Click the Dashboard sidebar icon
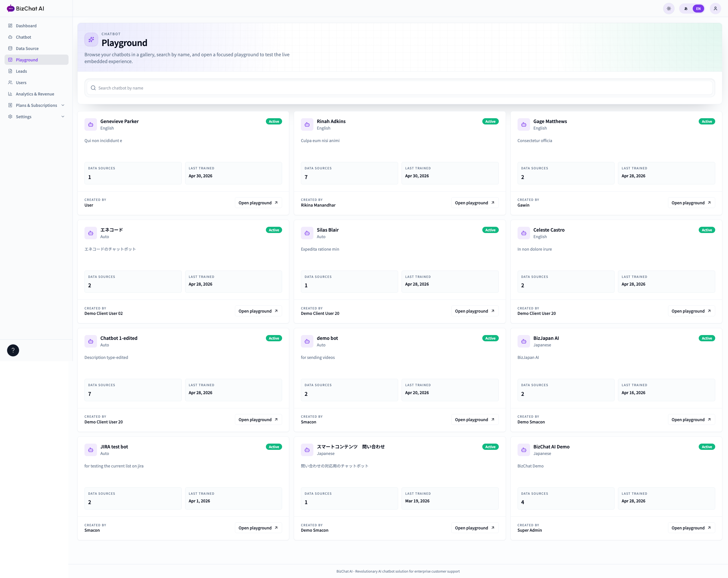 pyautogui.click(x=10, y=26)
